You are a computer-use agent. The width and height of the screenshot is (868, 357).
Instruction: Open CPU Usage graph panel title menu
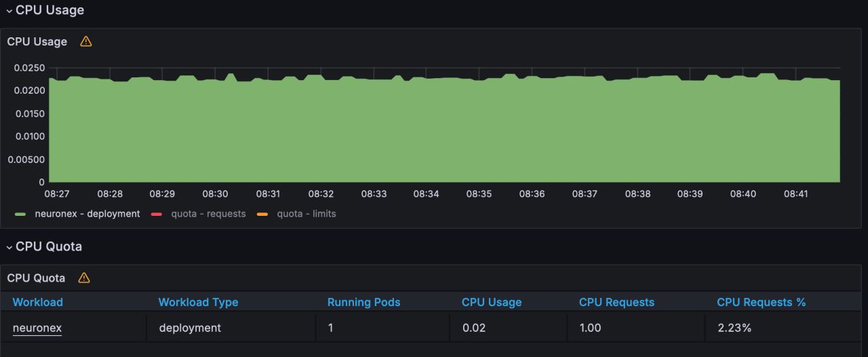(37, 41)
